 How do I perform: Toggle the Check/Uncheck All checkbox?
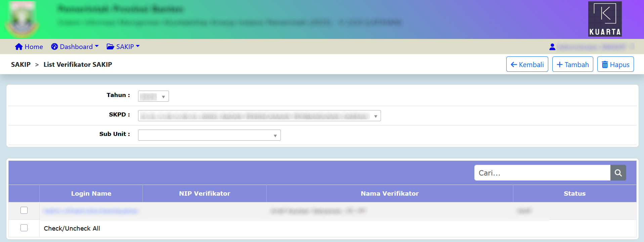click(24, 228)
